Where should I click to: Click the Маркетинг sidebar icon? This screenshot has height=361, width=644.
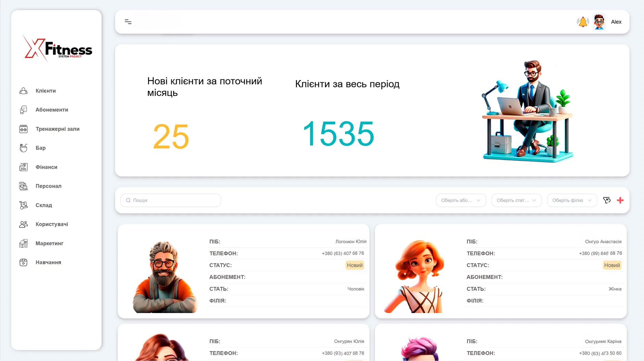click(x=23, y=243)
